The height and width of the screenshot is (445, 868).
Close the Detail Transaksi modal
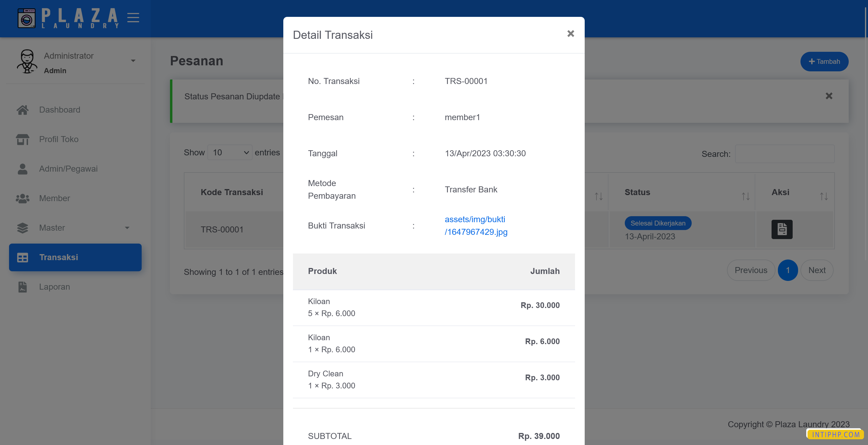pos(571,34)
